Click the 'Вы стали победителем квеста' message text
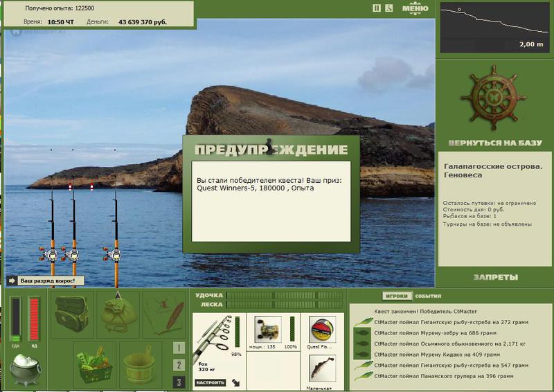554x392 pixels. pos(269,184)
